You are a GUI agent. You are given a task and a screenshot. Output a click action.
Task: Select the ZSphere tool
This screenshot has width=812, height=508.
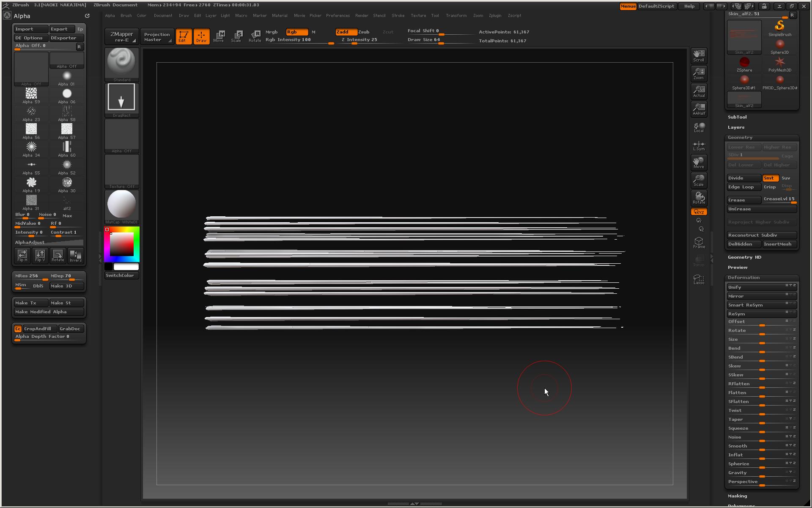tap(744, 64)
